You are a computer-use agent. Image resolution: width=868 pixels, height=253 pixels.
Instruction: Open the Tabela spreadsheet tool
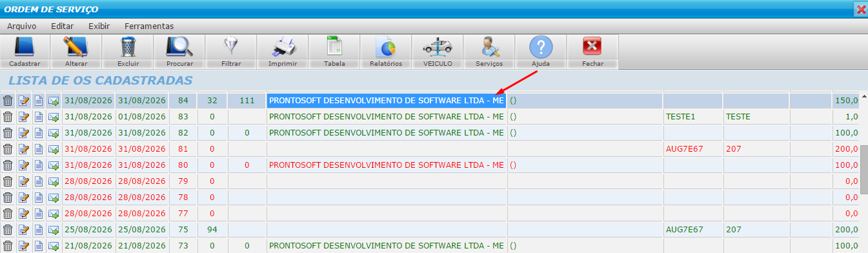coord(334,52)
